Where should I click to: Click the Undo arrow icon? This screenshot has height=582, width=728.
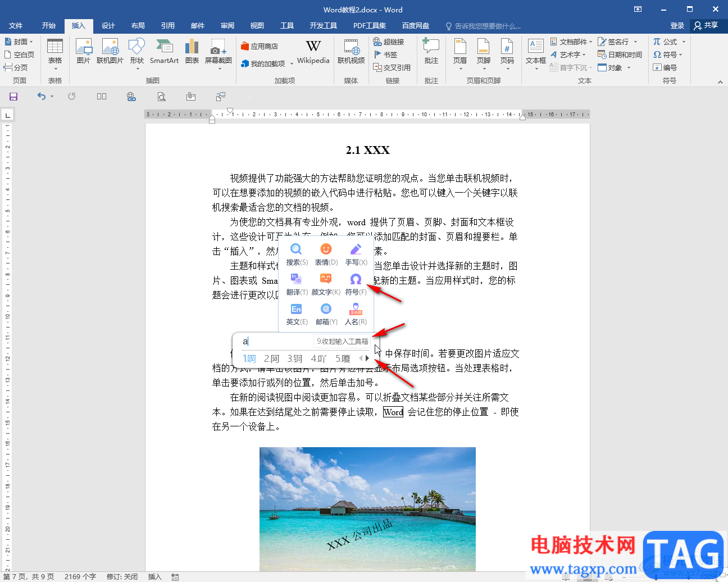click(41, 97)
